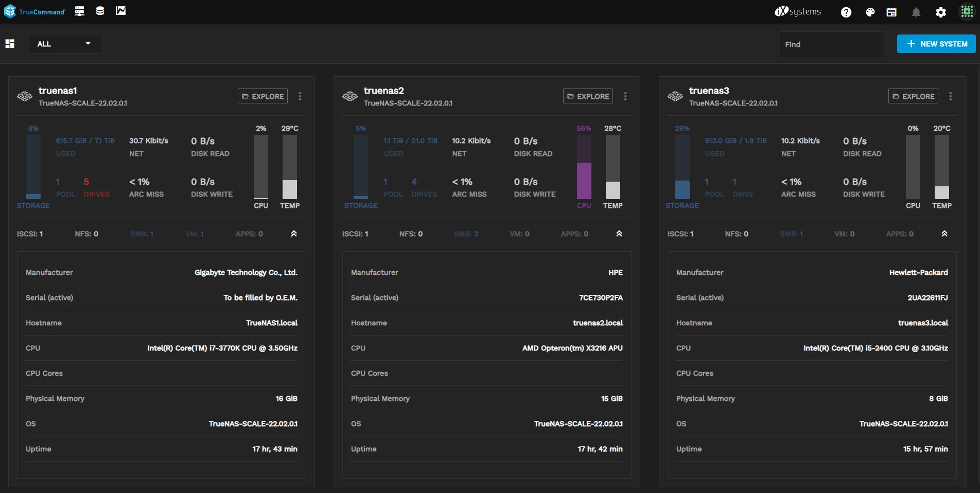The height and width of the screenshot is (493, 980).
Task: Click the truenas3 TEMP bar
Action: 942,167
